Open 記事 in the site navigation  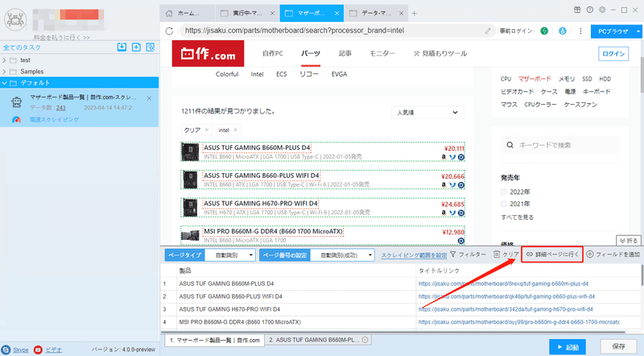click(x=345, y=53)
